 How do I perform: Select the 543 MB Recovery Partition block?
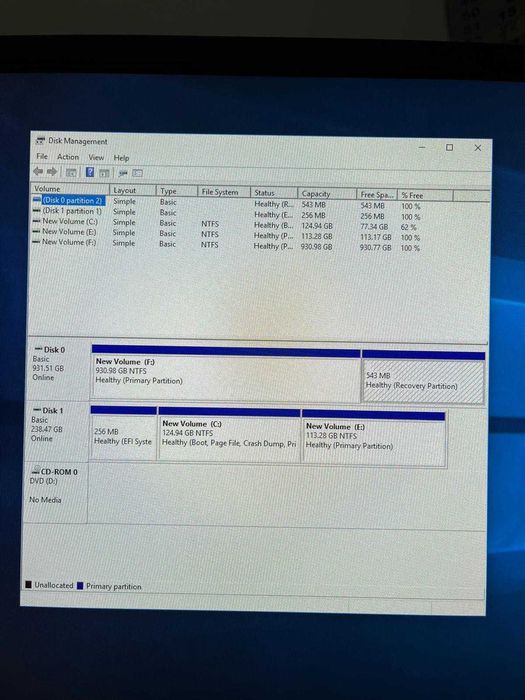click(x=423, y=379)
